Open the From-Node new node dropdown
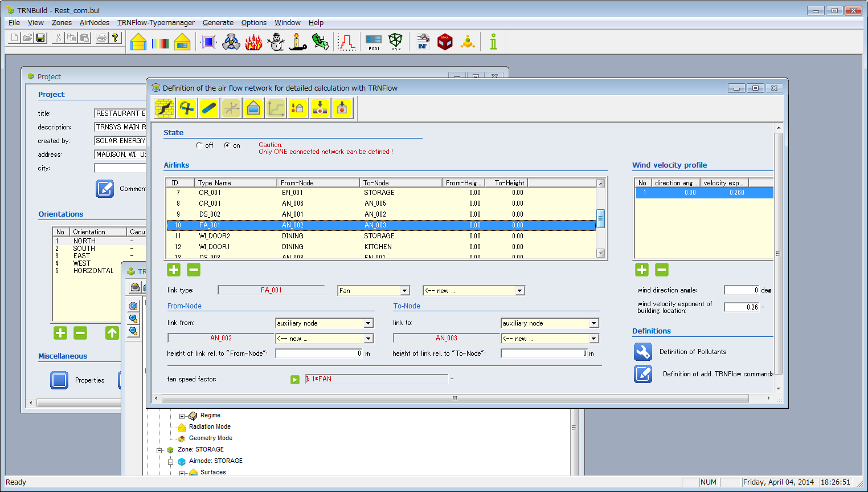The height and width of the screenshot is (492, 868). (x=369, y=339)
